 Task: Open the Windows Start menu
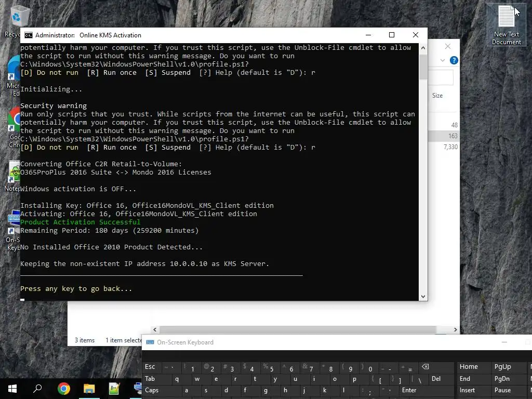(12, 389)
